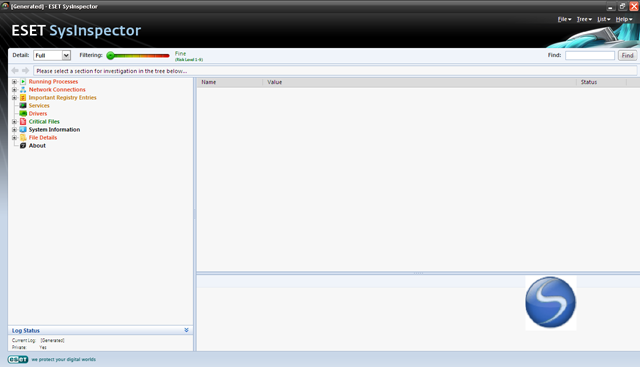
Task: Click the Services icon in tree
Action: tap(23, 105)
